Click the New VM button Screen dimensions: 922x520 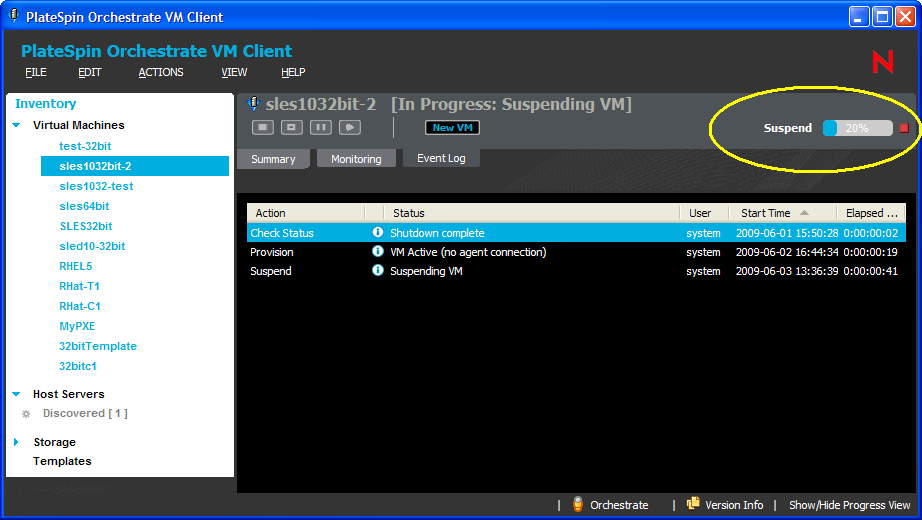[x=452, y=128]
